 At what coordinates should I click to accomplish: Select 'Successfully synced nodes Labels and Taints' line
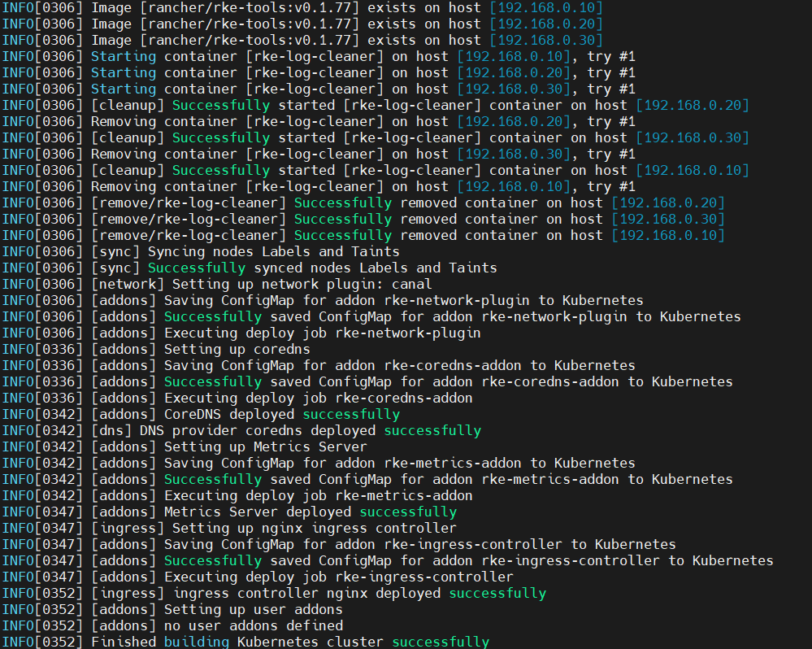[250, 268]
